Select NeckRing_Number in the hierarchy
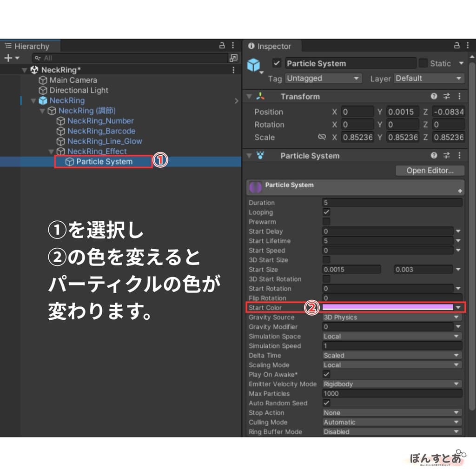The height and width of the screenshot is (476, 476). click(x=100, y=121)
